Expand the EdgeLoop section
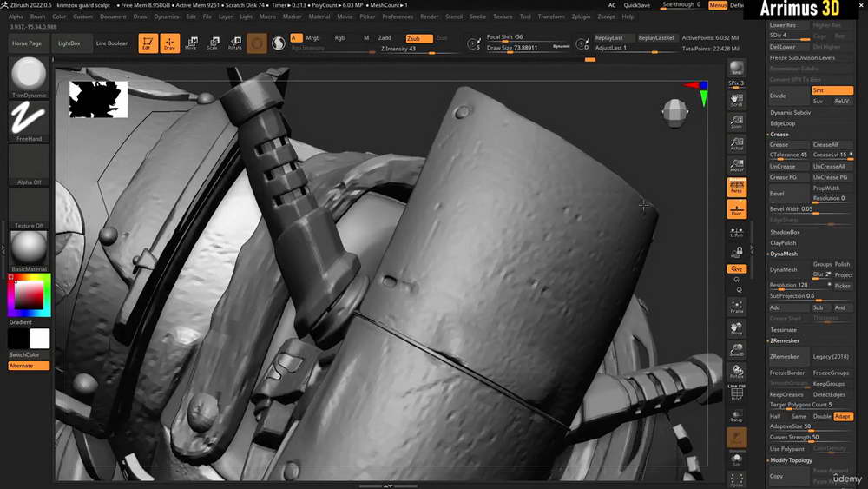Screen dimensions: 868x489 click(782, 123)
